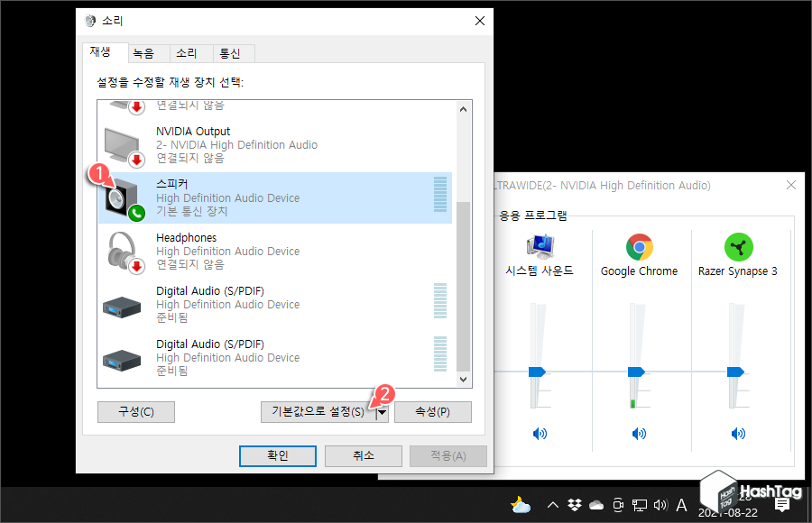Click the 속성(P) button
Viewport: 812px width, 523px height.
pyautogui.click(x=432, y=411)
